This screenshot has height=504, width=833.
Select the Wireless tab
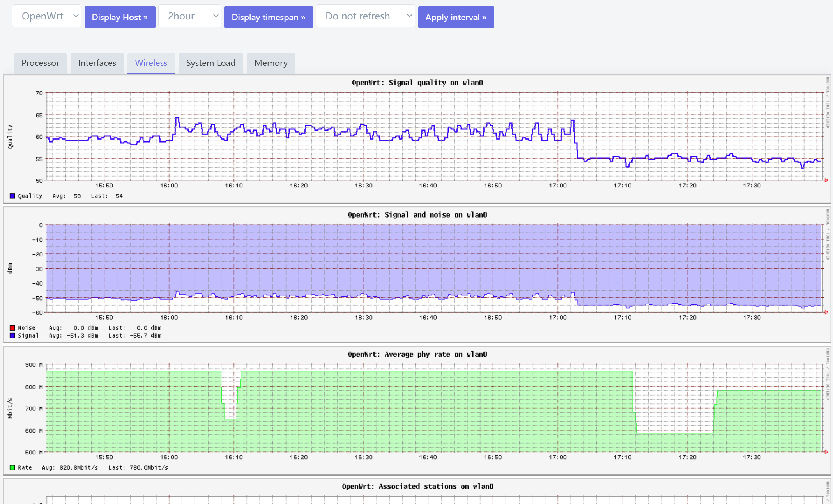151,63
